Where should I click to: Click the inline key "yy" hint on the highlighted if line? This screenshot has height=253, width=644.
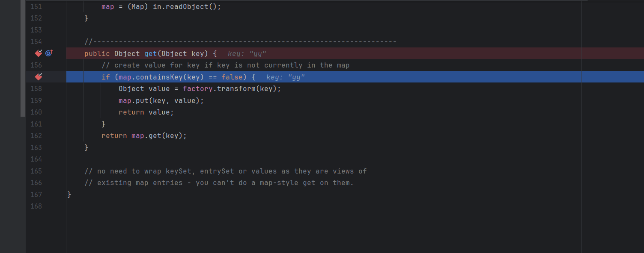tap(286, 77)
